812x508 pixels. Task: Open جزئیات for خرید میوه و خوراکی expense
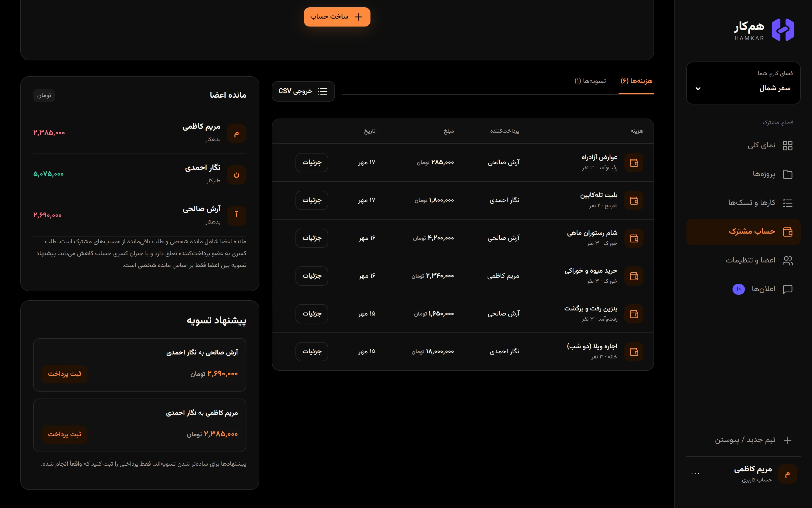(x=312, y=276)
